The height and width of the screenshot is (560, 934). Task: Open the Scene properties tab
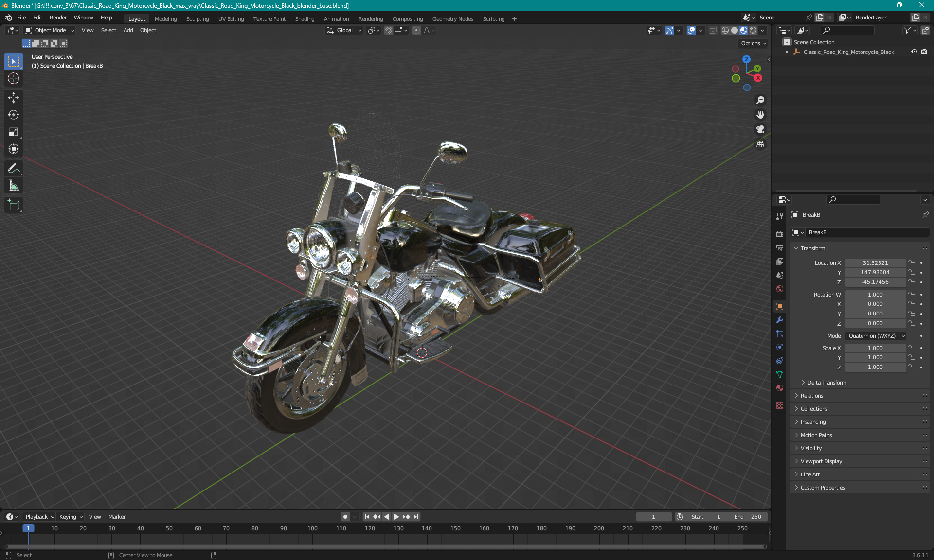coord(780,275)
